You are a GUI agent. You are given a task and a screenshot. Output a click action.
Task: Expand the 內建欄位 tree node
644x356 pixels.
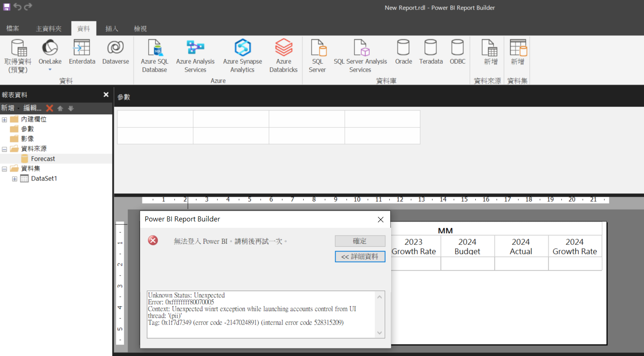[5, 120]
